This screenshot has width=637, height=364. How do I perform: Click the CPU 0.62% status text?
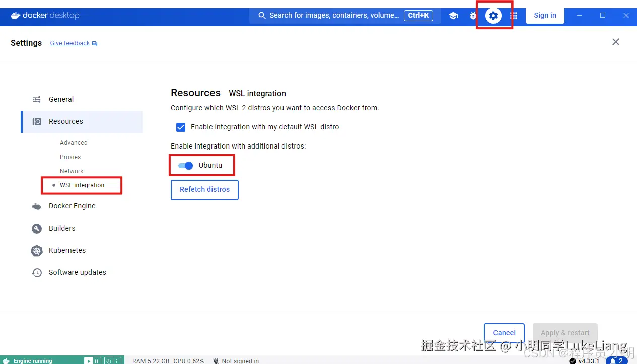(x=189, y=361)
